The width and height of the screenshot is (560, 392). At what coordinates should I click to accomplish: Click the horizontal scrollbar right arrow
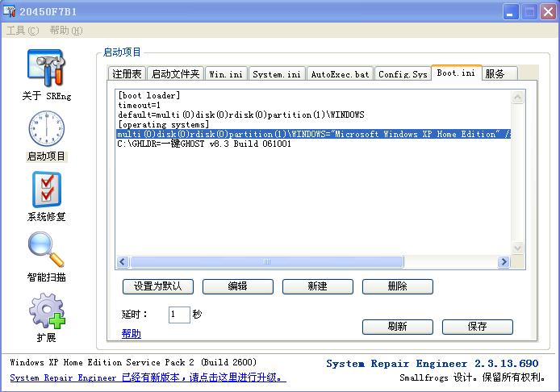click(504, 261)
